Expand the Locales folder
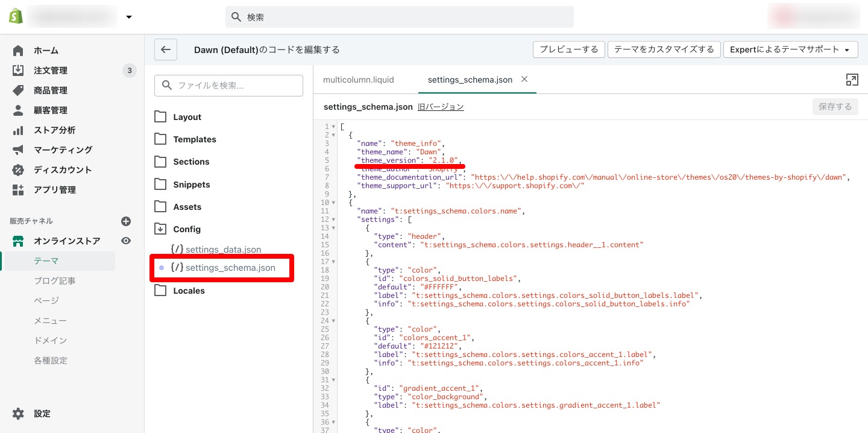The width and height of the screenshot is (868, 433). click(x=180, y=291)
